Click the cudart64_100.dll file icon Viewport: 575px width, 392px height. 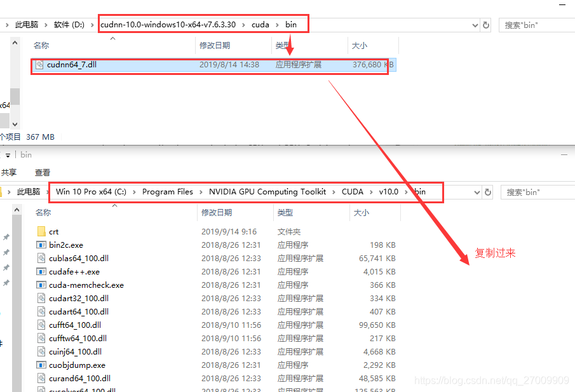point(41,312)
